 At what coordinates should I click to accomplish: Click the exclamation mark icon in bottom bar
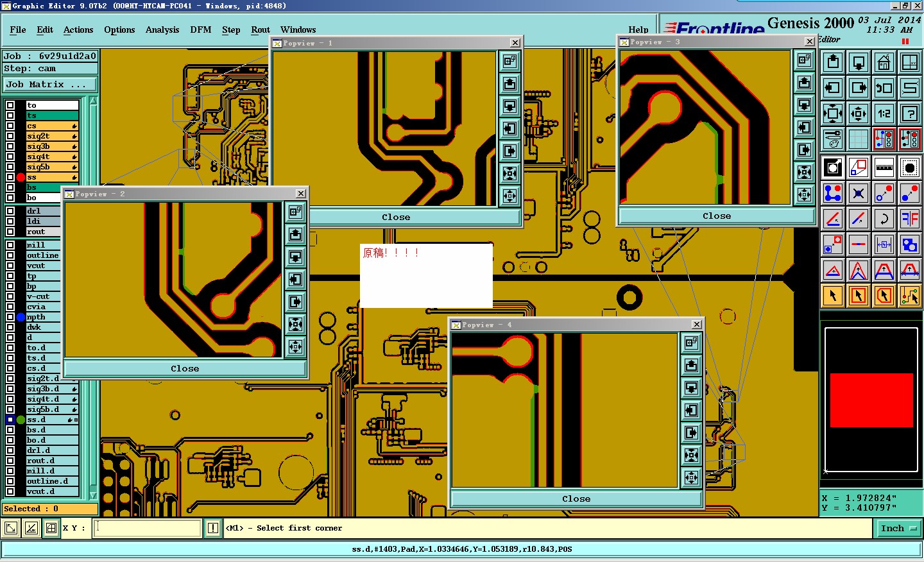pyautogui.click(x=213, y=529)
